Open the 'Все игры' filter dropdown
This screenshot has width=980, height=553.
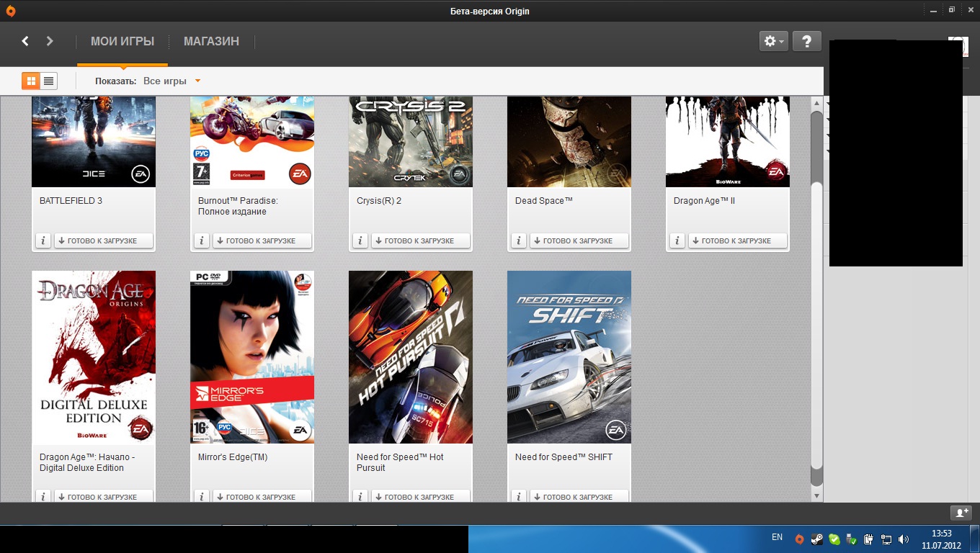tap(171, 81)
